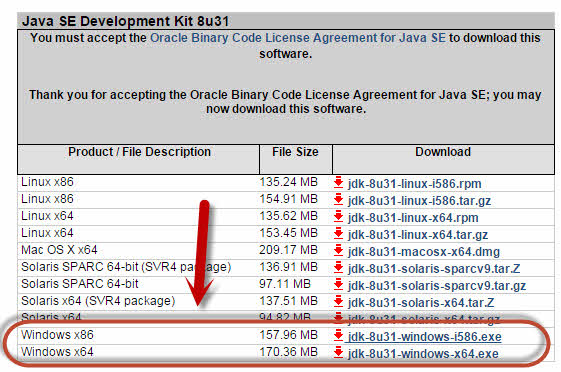This screenshot has height=372, width=561.
Task: Download jdk-8u31-windows-i586.exe
Action: (424, 337)
